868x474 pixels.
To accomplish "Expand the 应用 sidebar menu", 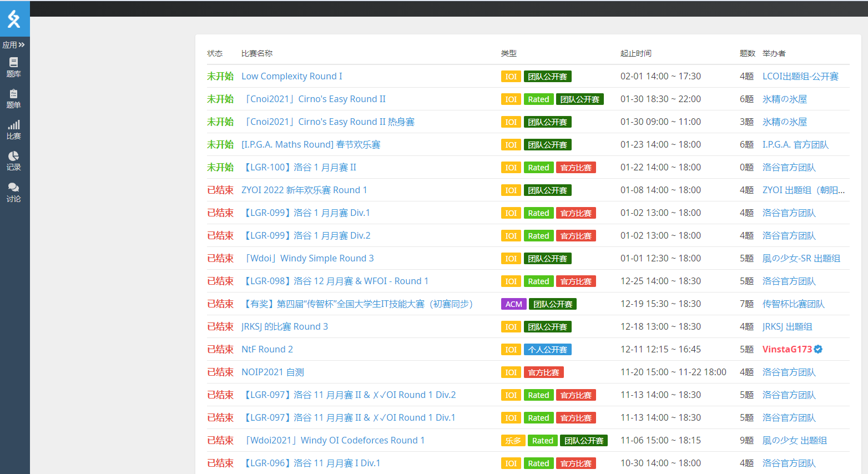I will (x=14, y=45).
